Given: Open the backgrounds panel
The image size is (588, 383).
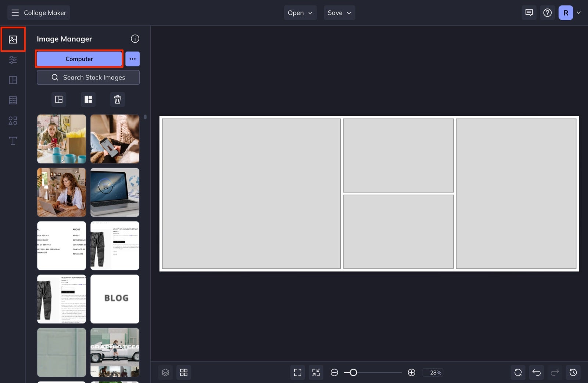Looking at the screenshot, I should point(13,100).
